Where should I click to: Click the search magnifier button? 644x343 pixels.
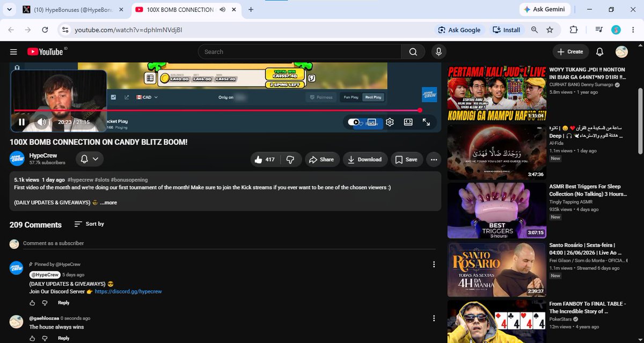tap(413, 51)
